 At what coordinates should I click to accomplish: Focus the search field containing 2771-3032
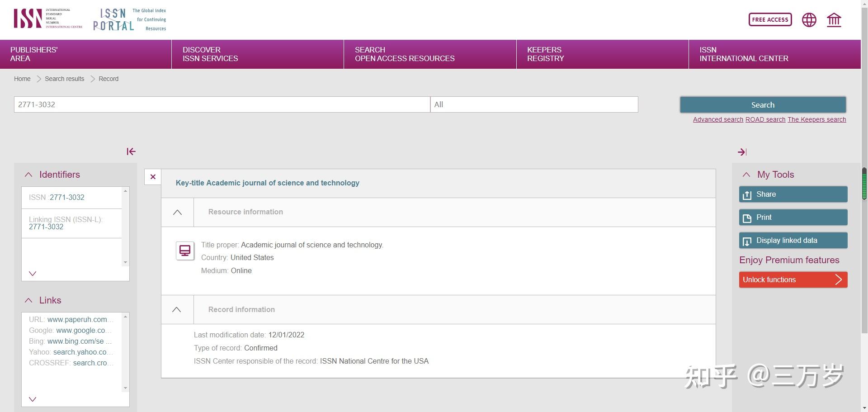(x=222, y=104)
